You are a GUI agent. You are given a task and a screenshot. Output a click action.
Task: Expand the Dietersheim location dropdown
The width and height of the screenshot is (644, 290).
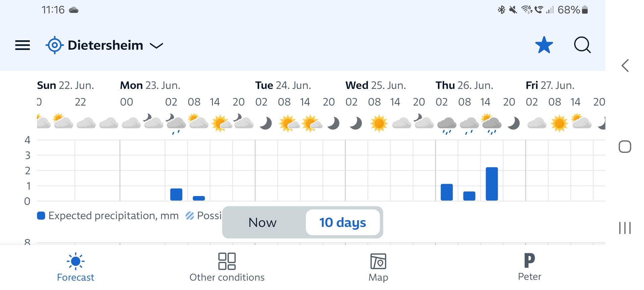tap(156, 46)
